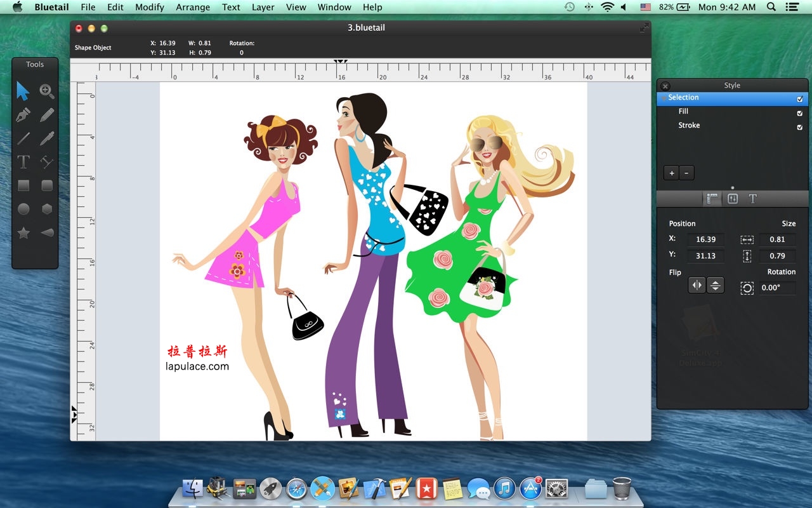Edit the Y position field 31.13

tap(705, 256)
